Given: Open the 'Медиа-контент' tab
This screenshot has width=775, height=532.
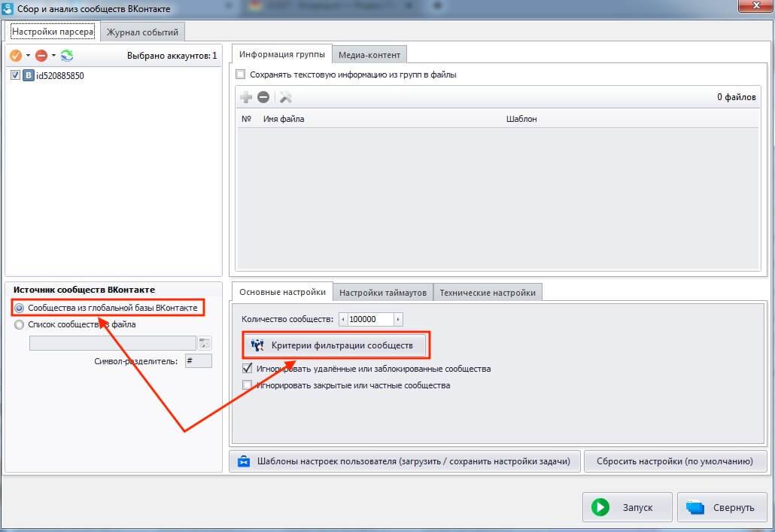Looking at the screenshot, I should pyautogui.click(x=369, y=55).
